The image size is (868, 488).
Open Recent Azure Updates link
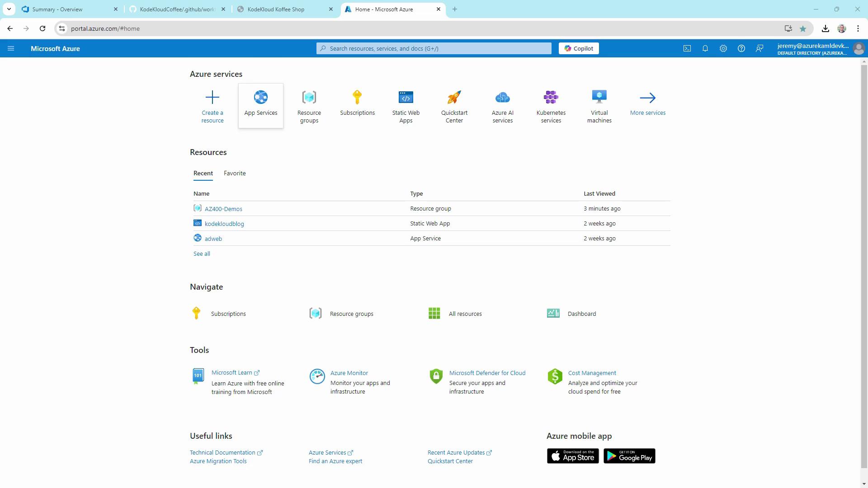click(x=459, y=452)
